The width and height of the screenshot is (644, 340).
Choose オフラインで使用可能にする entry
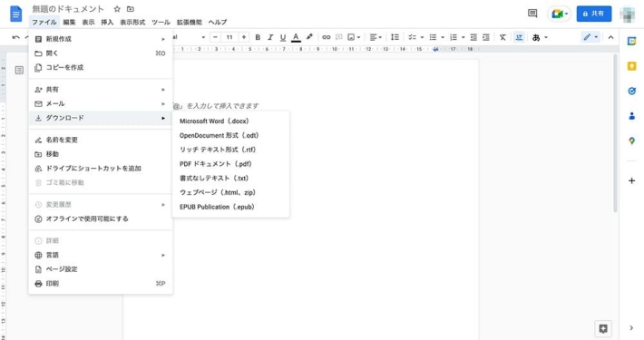tap(101, 219)
